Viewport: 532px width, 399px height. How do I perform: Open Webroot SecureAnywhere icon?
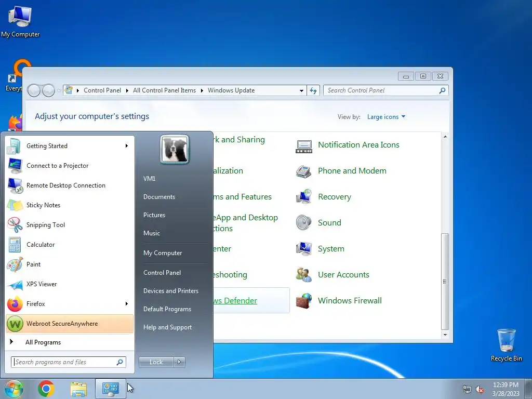[x=15, y=324]
